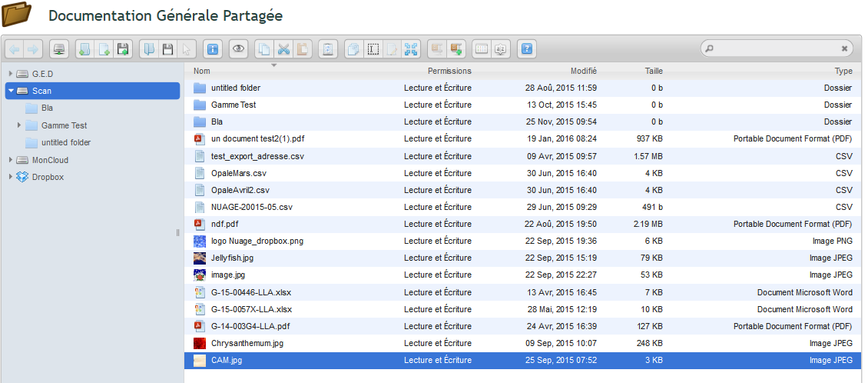
Task: Sort by the Modifié column header
Action: [x=584, y=71]
